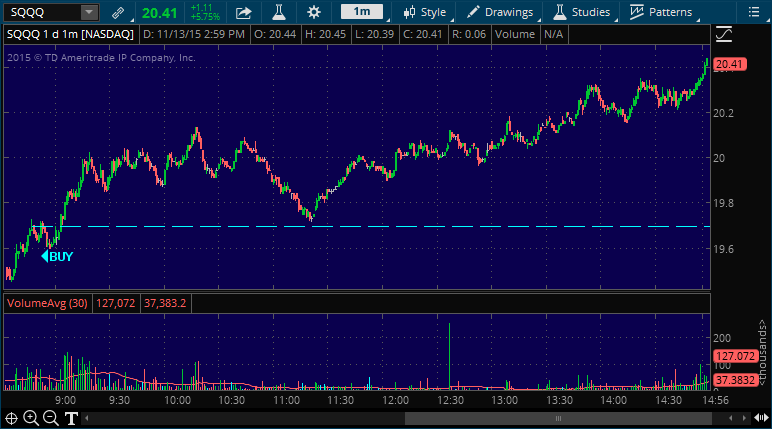Click the 20.41 price bubble on the axis
The image size is (772, 429).
tap(730, 65)
